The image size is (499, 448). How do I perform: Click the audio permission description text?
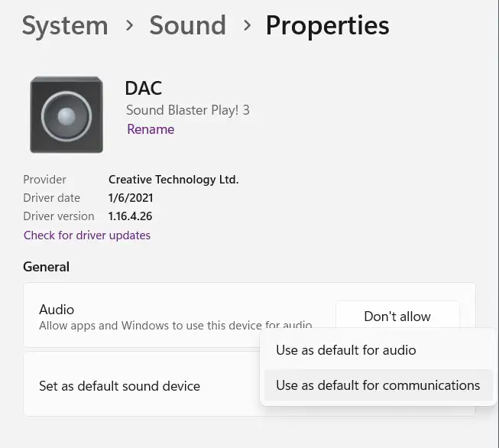(176, 326)
